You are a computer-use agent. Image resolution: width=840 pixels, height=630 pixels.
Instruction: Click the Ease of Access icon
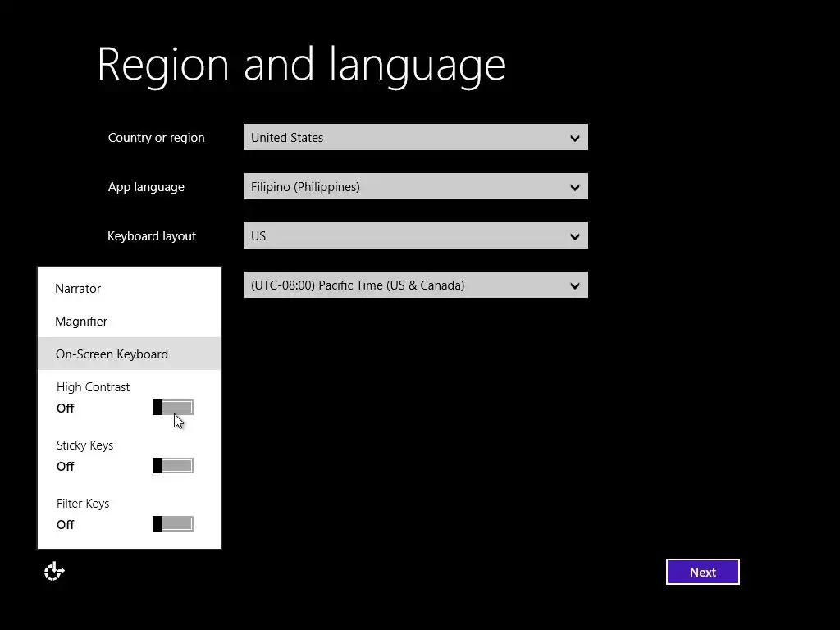(54, 572)
